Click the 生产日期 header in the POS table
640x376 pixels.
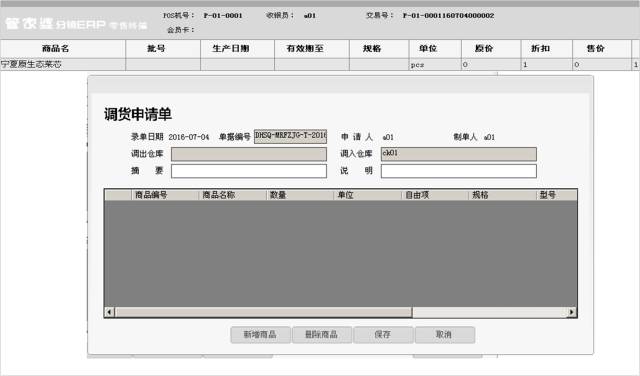(x=238, y=49)
